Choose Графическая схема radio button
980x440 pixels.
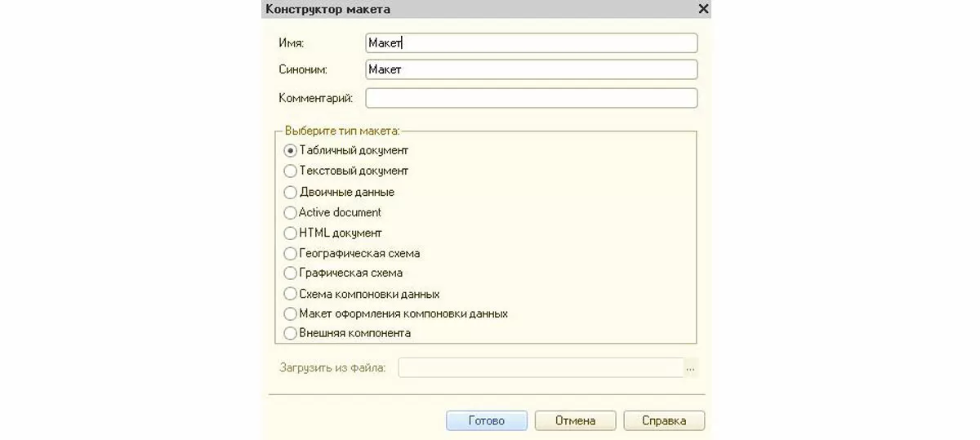(x=290, y=273)
